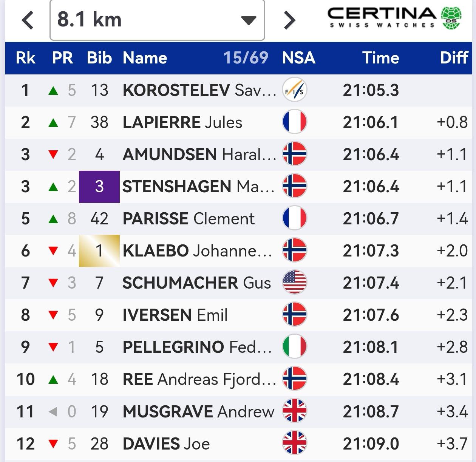Click the FIS flag icon for Korostelev
Image resolution: width=476 pixels, height=462 pixels.
[x=295, y=90]
